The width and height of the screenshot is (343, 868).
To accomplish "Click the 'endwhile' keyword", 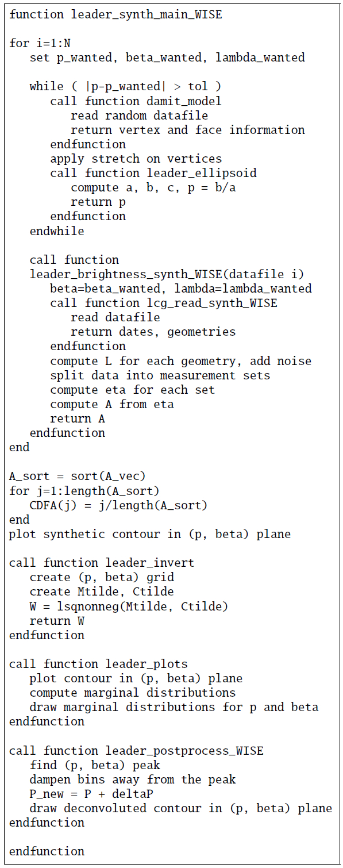I will 57,231.
